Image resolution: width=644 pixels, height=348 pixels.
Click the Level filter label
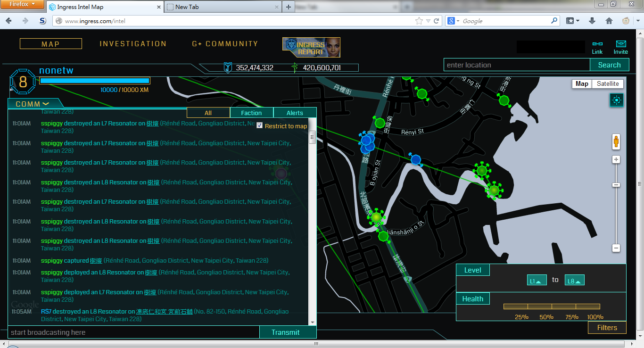[x=473, y=270]
